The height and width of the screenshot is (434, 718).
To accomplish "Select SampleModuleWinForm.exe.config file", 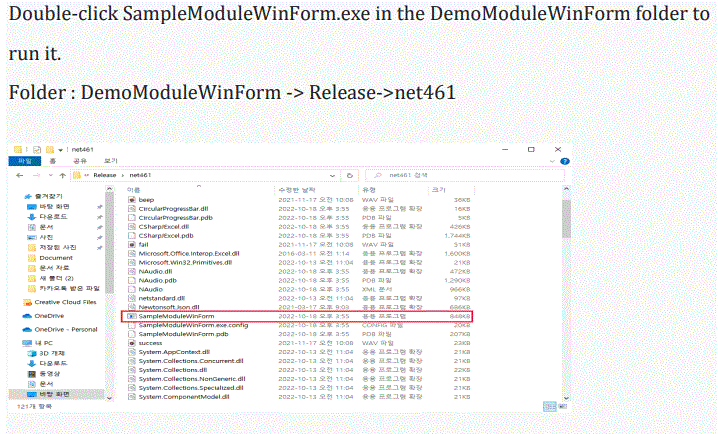I will 193,325.
